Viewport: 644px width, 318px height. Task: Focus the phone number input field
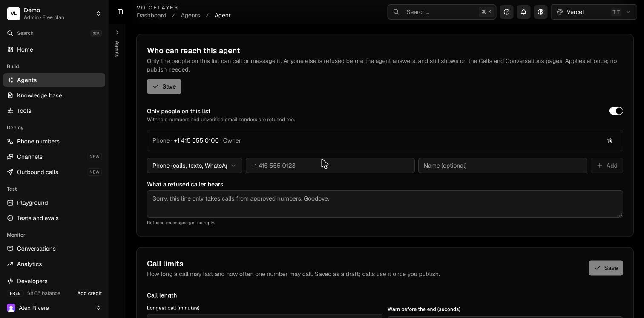click(330, 166)
